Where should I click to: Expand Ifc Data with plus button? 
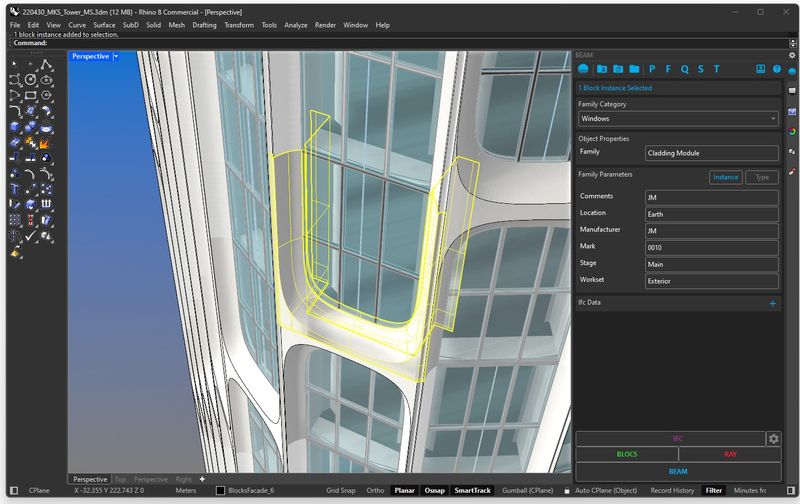[x=772, y=302]
